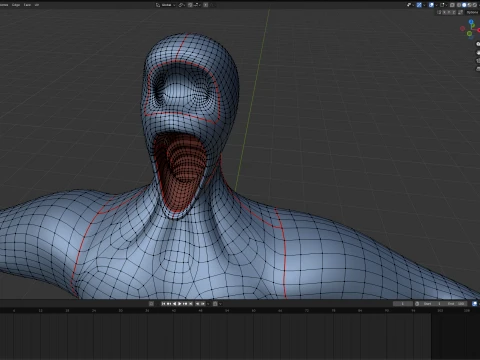
Task: Open the Global transform orientation dropdown
Action: tap(166, 5)
